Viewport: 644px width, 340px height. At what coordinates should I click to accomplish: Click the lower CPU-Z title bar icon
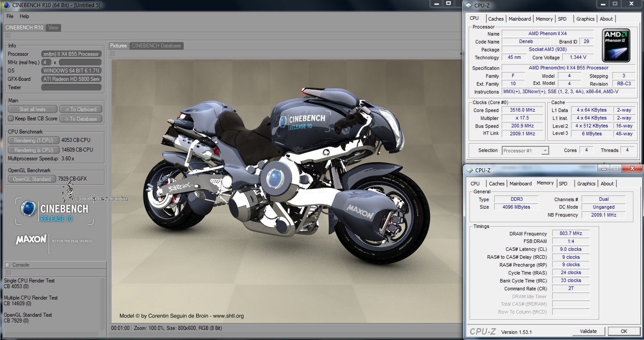[x=470, y=170]
